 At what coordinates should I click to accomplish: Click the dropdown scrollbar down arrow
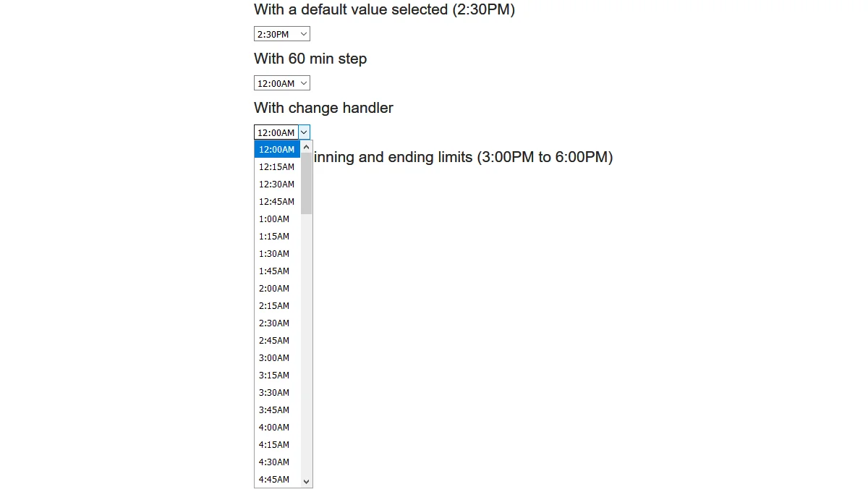tap(306, 480)
